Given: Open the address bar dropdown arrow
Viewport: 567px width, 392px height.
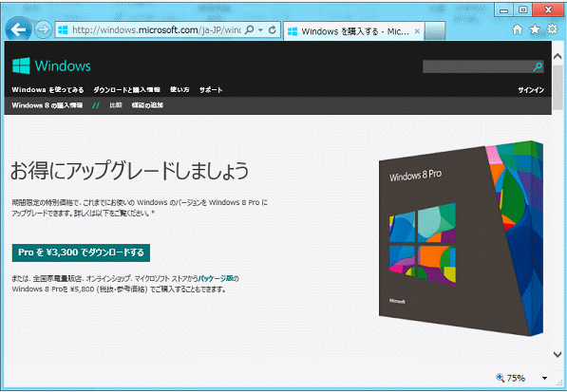Looking at the screenshot, I should [260, 30].
